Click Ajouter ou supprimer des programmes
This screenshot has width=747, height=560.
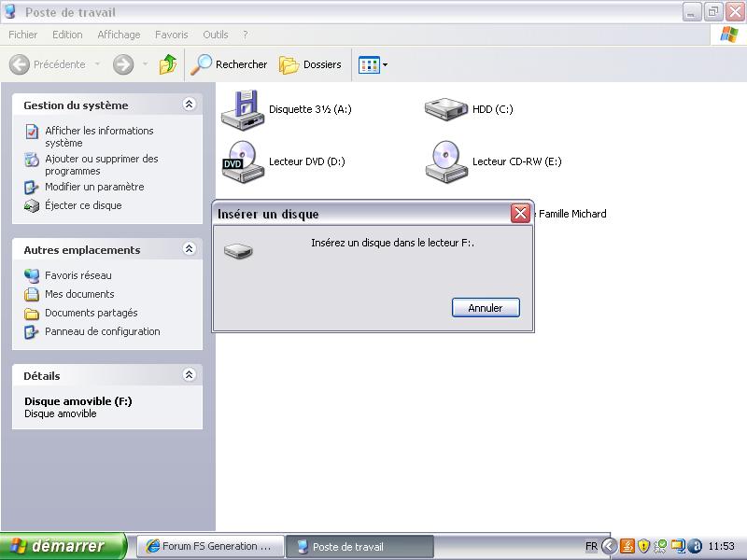point(102,165)
